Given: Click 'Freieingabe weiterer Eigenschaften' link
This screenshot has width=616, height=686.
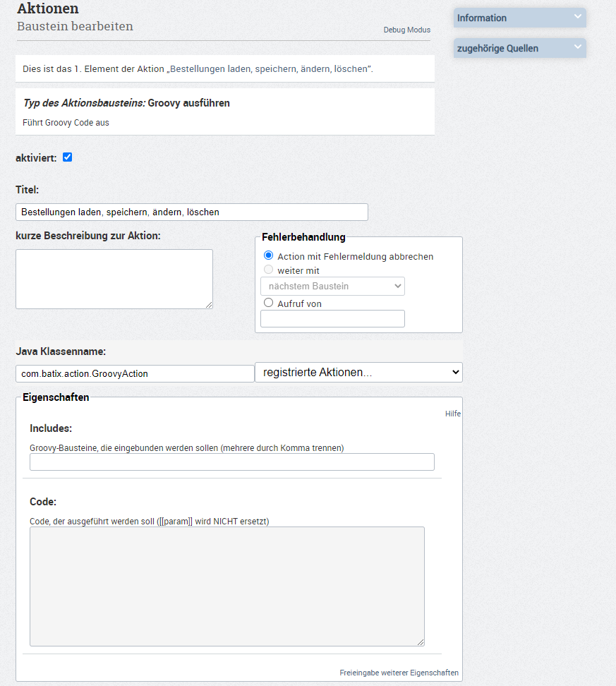Looking at the screenshot, I should point(399,673).
